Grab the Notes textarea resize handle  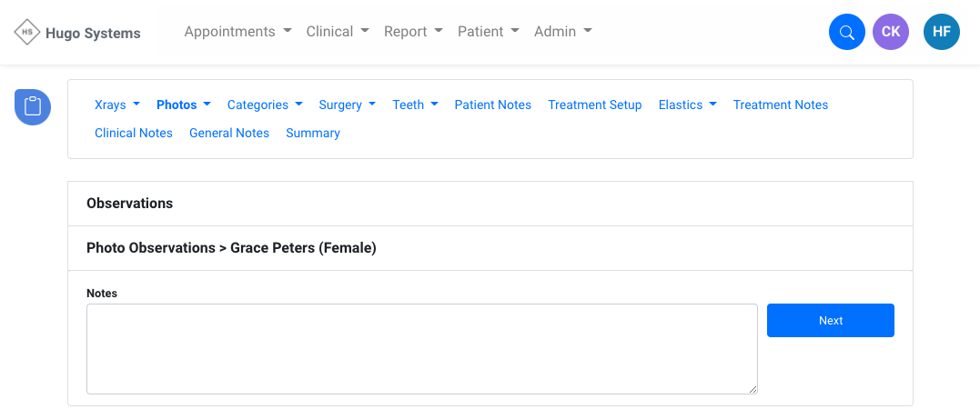coord(753,389)
